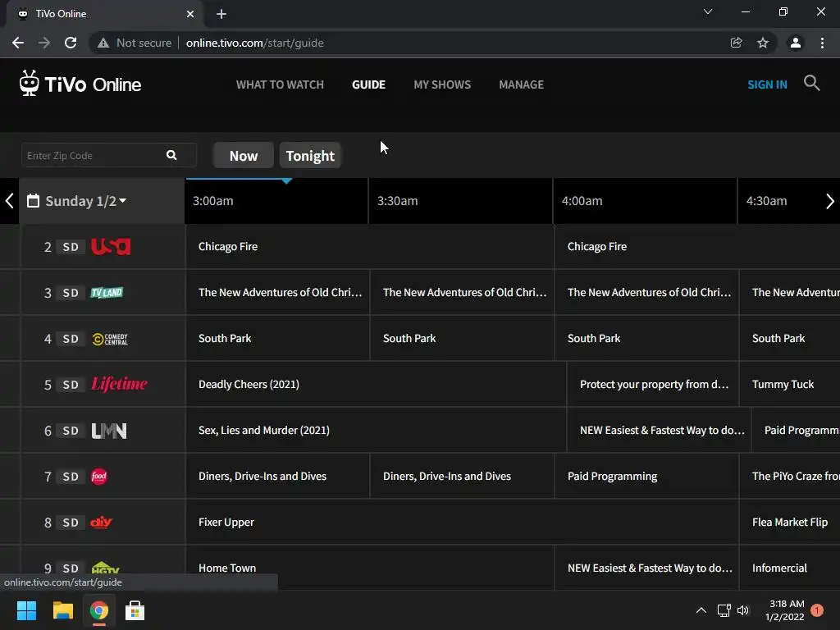Open the Windows Start menu
Image resolution: width=840 pixels, height=630 pixels.
[x=26, y=610]
